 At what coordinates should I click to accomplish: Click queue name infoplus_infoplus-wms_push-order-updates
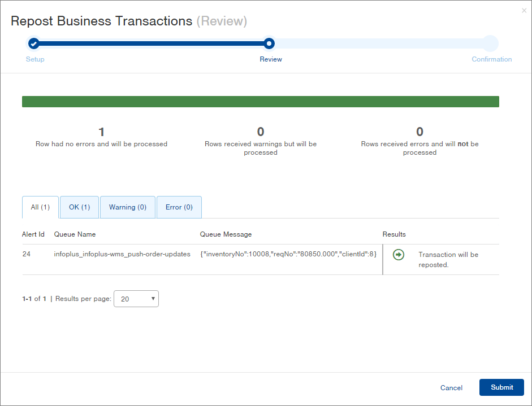(x=122, y=254)
